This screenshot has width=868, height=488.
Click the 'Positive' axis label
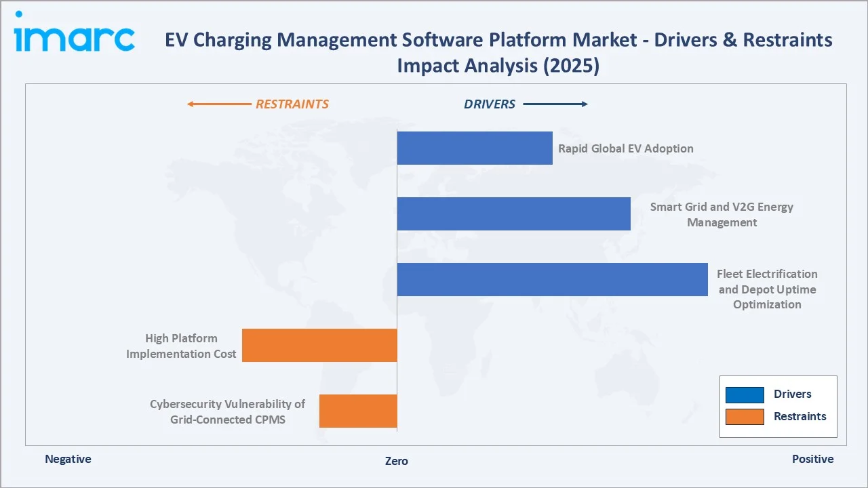pos(813,459)
